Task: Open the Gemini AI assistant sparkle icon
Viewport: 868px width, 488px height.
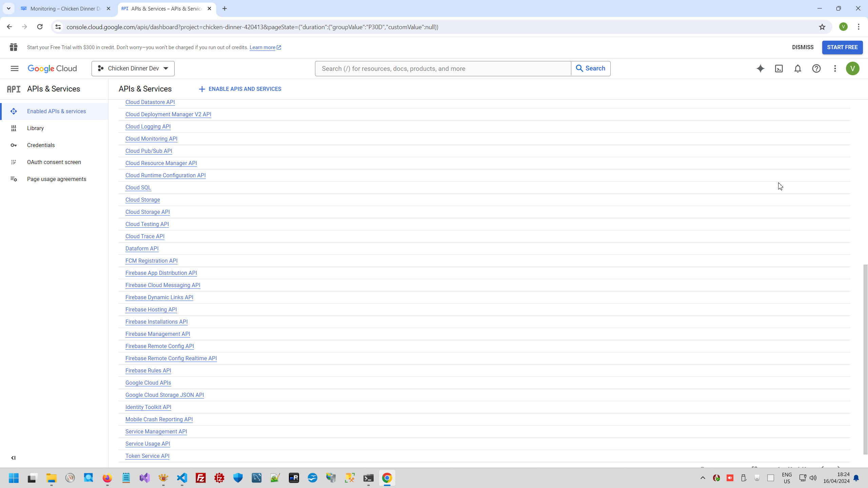Action: coord(760,68)
